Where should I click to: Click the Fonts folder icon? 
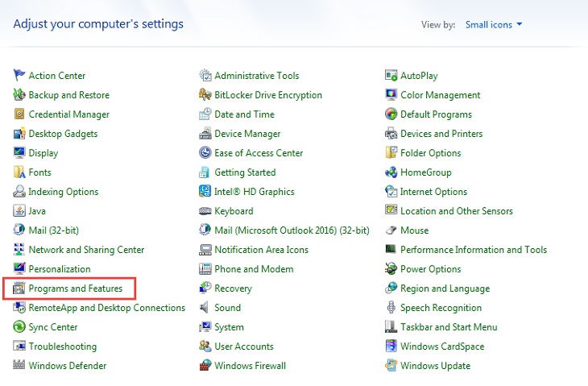coord(19,172)
